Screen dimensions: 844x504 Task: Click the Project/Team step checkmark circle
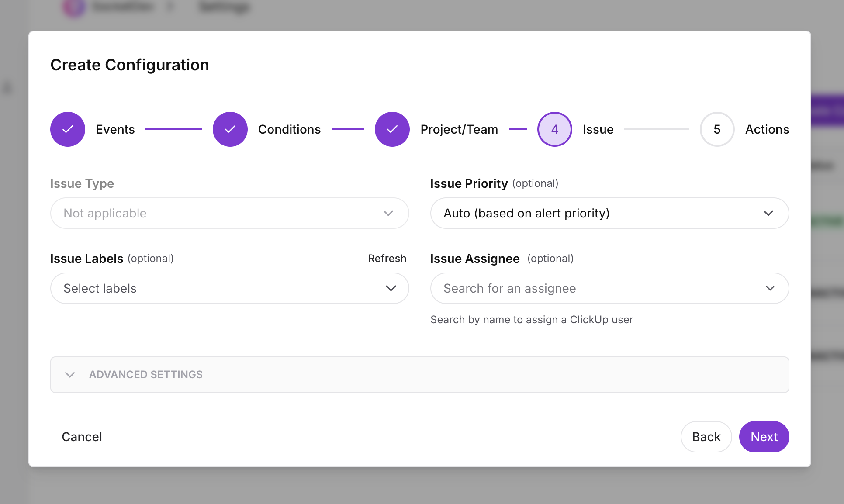(392, 129)
